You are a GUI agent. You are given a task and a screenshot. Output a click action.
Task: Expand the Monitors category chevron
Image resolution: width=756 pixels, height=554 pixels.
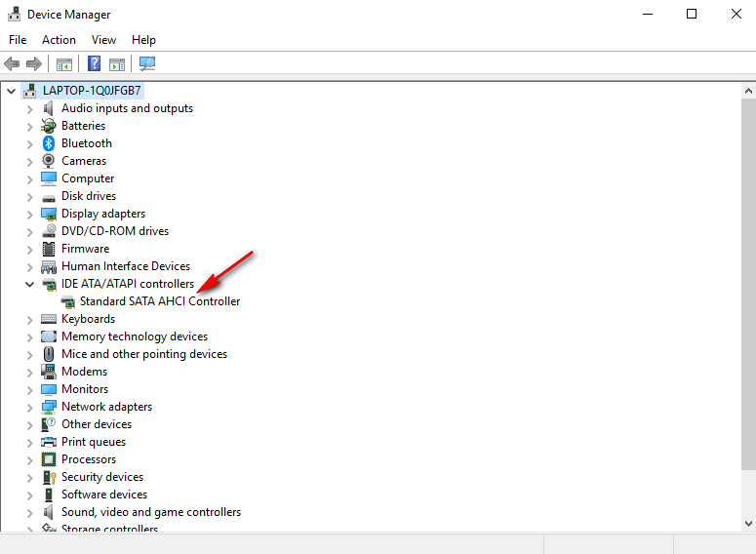29,389
